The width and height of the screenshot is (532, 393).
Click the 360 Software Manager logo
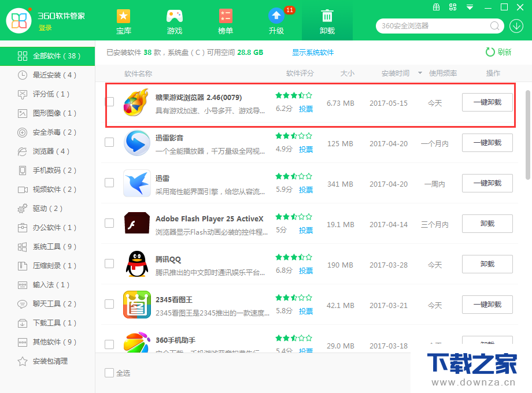pyautogui.click(x=19, y=21)
